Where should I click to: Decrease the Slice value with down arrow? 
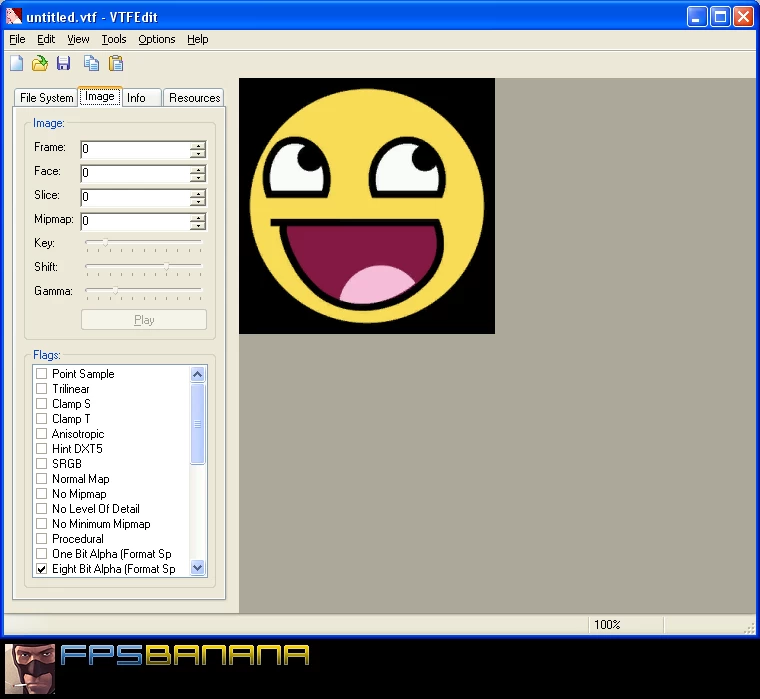click(198, 201)
